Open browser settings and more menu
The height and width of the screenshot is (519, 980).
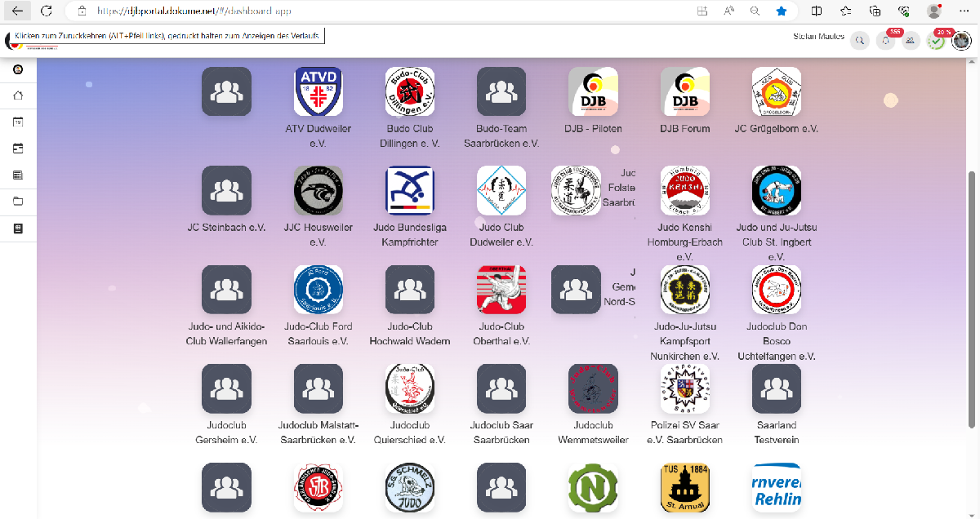click(963, 11)
